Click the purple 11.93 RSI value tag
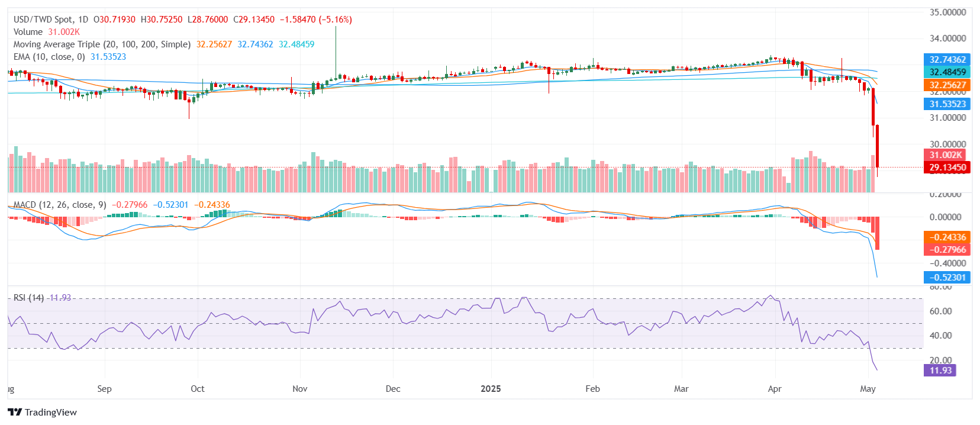This screenshot has width=980, height=425. click(x=940, y=371)
